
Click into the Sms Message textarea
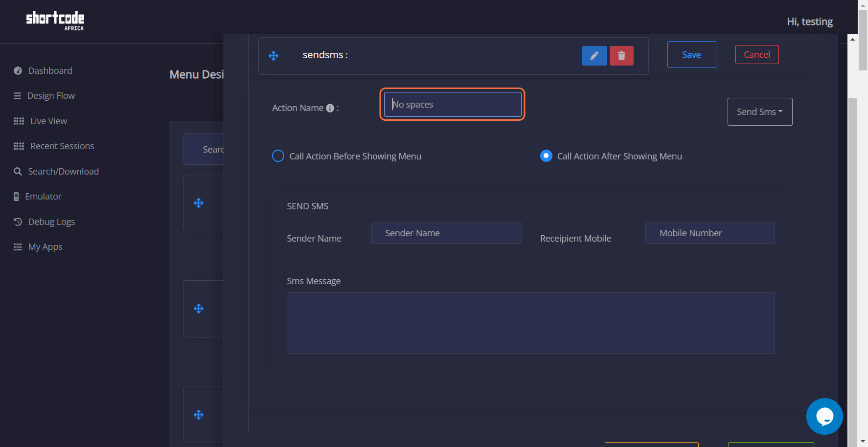click(x=531, y=323)
